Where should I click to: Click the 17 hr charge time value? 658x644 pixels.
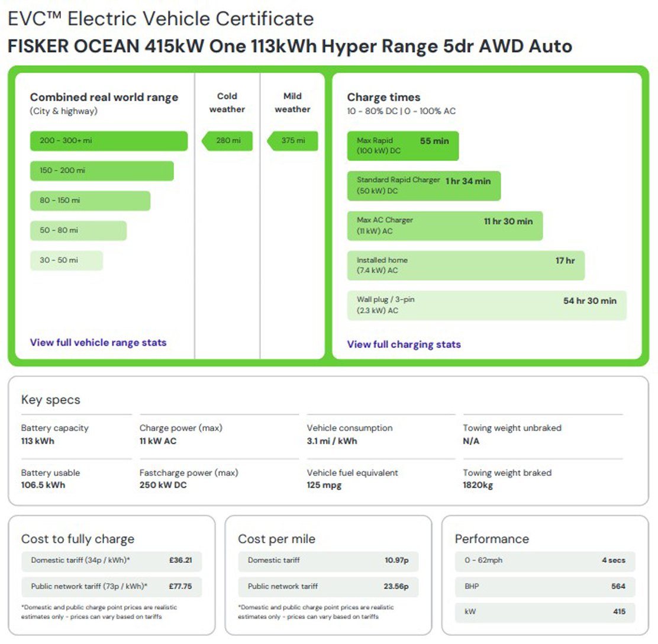[565, 260]
